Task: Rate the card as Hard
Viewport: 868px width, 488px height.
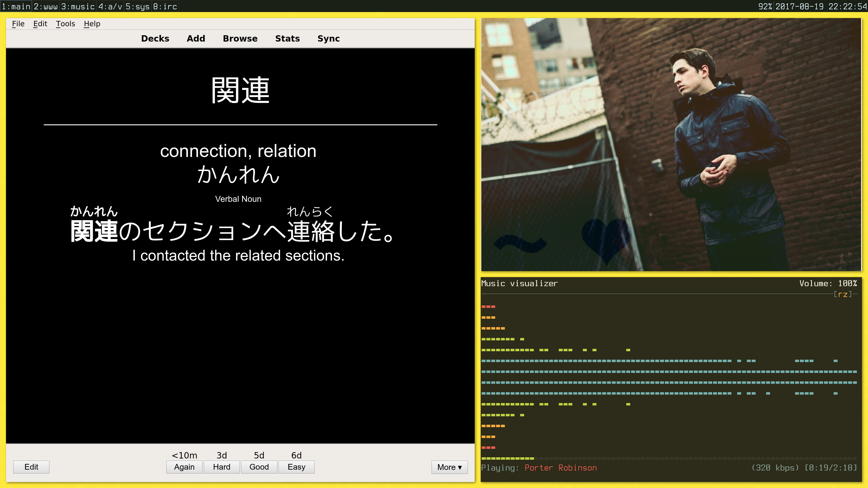Action: point(222,467)
